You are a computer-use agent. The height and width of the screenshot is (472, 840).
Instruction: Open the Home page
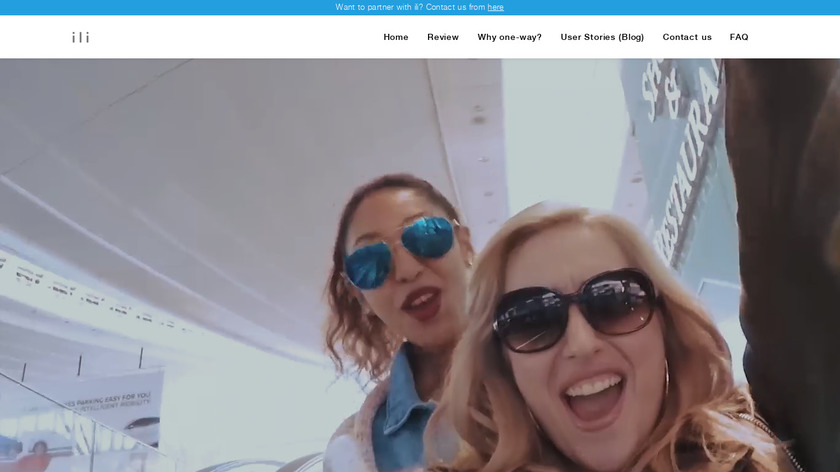[x=396, y=37]
